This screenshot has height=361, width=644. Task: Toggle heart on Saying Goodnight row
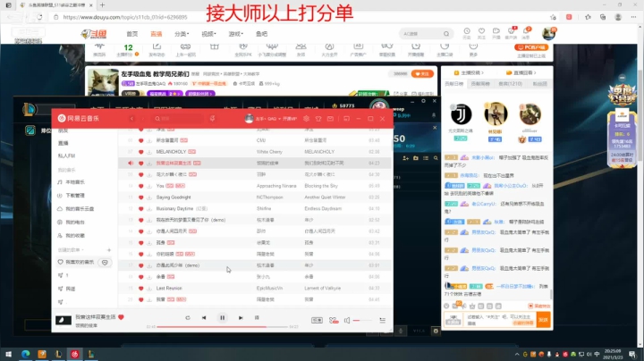pyautogui.click(x=141, y=197)
